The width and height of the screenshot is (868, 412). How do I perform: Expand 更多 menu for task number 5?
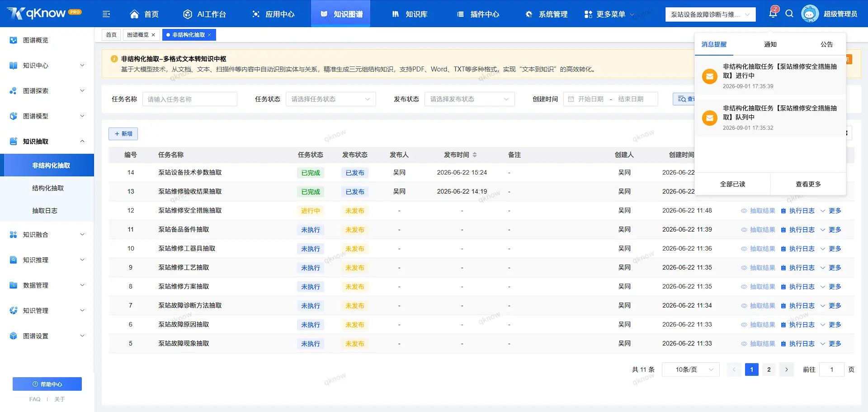831,344
